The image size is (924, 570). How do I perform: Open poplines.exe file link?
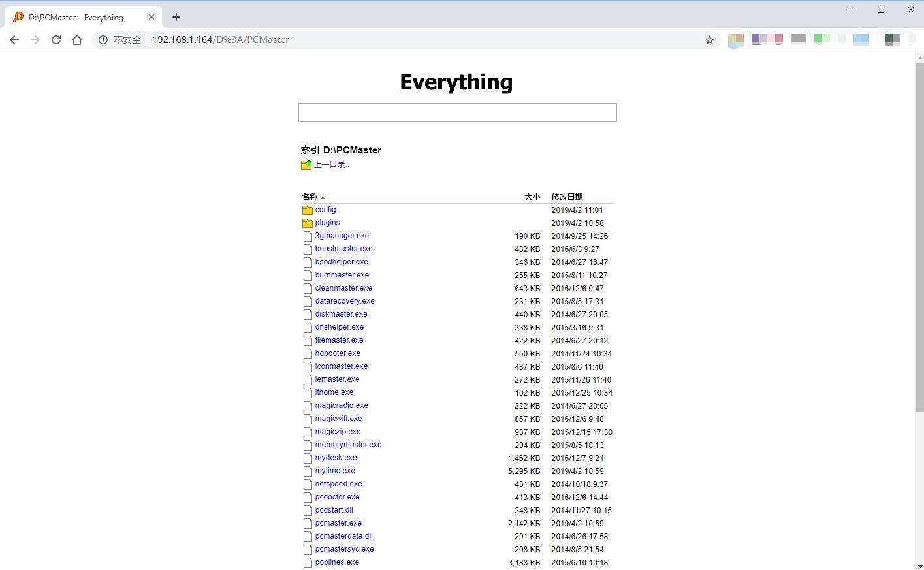[337, 562]
